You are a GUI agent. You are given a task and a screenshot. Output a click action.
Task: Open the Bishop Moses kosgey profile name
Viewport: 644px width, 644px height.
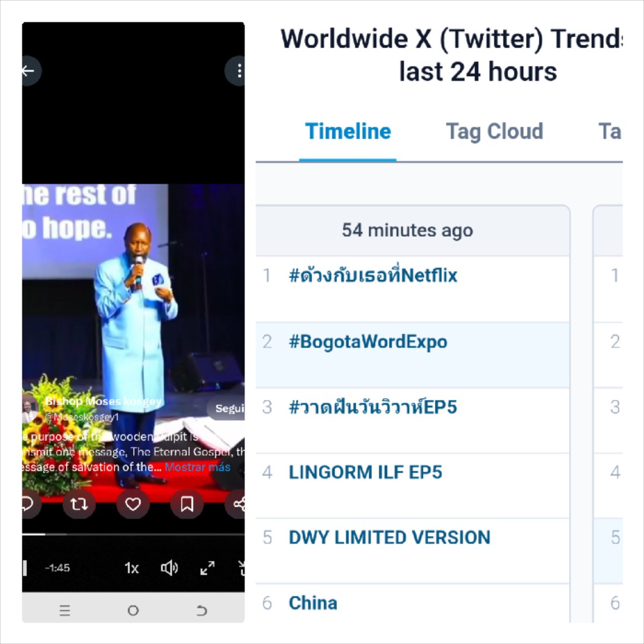click(103, 401)
